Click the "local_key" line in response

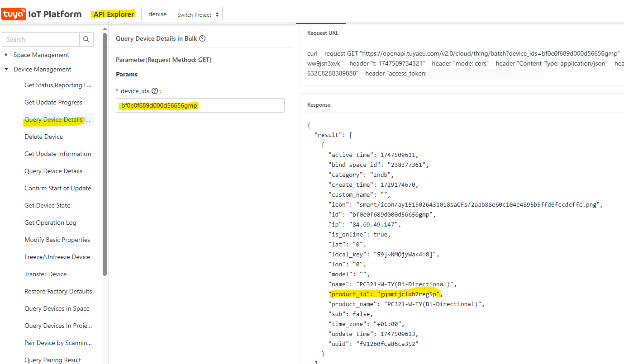pyautogui.click(x=384, y=254)
